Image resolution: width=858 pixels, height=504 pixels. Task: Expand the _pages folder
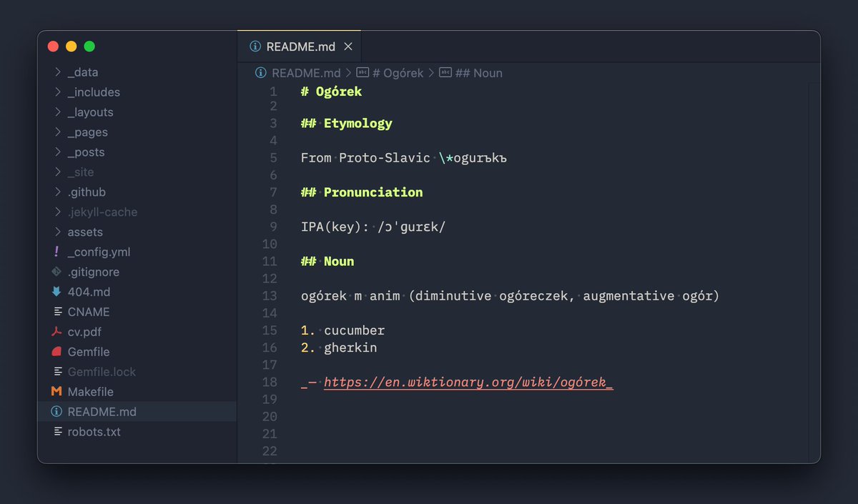(57, 132)
